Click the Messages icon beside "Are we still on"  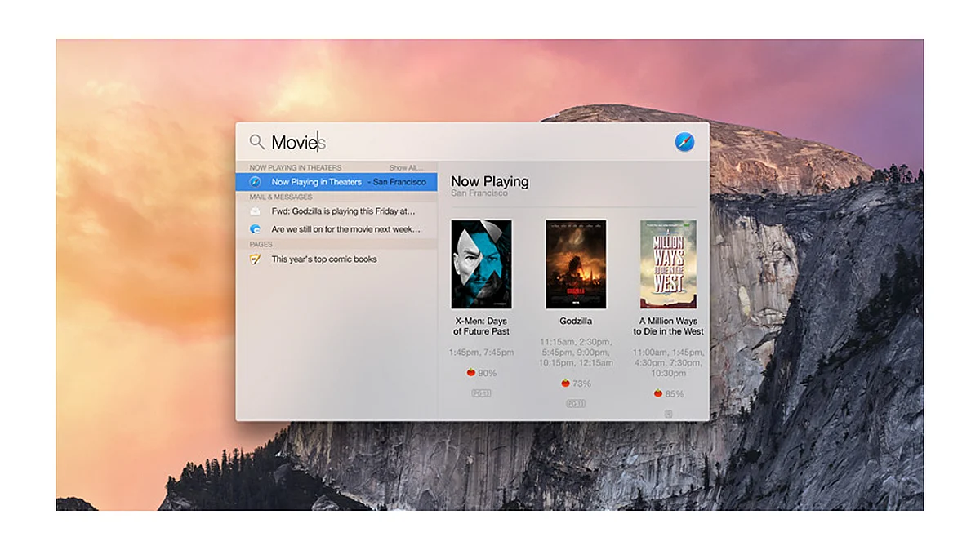(255, 229)
